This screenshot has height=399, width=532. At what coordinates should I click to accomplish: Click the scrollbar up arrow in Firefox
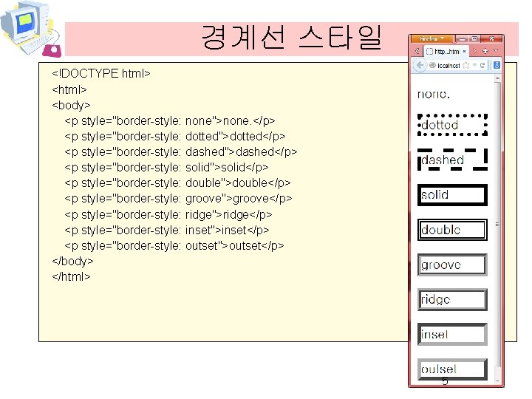click(x=497, y=78)
